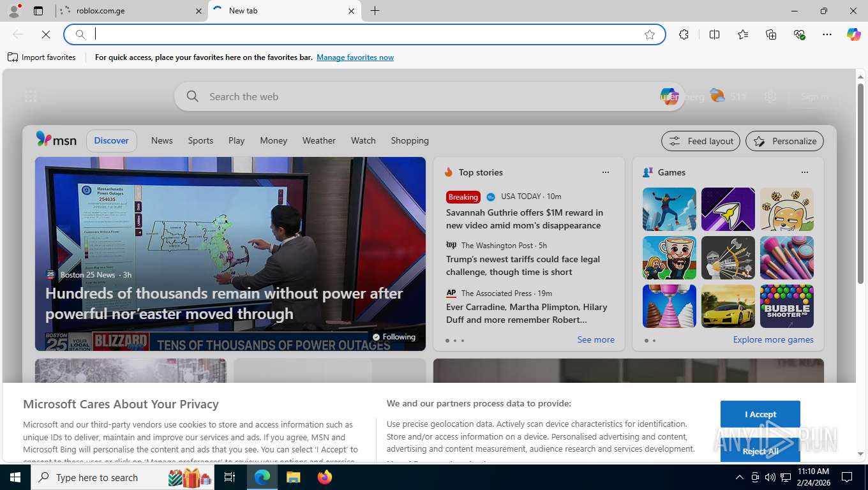Focus the address bar
This screenshot has height=490, width=868.
[364, 34]
